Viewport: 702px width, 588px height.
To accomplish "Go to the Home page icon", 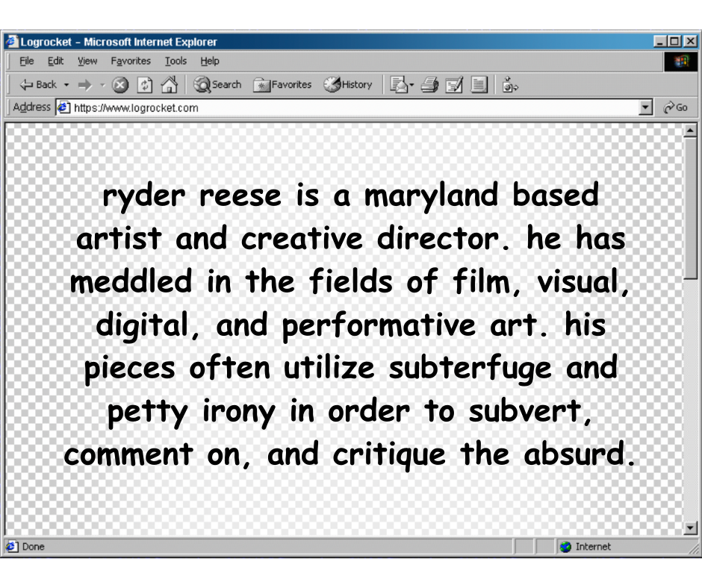I will 170,85.
